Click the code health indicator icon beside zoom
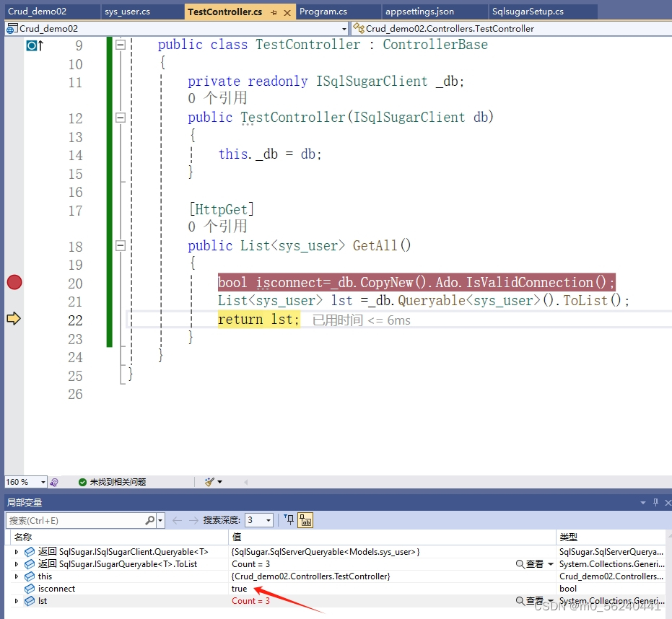 54,483
